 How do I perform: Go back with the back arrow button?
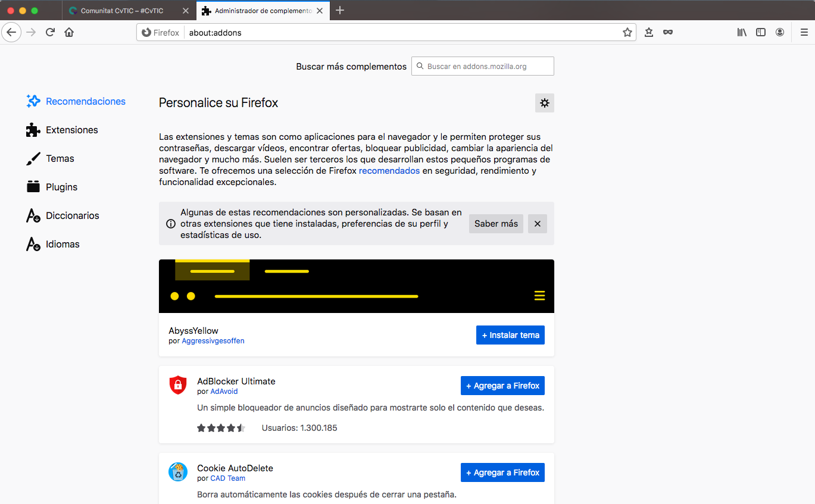(11, 32)
